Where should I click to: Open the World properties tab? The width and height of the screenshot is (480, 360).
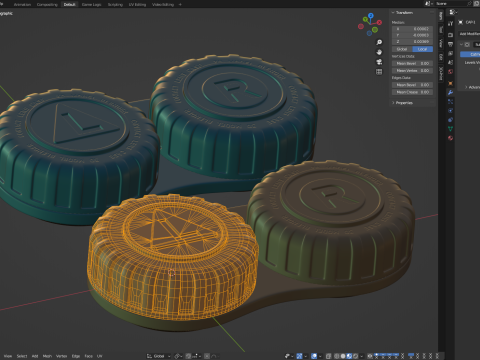click(451, 72)
